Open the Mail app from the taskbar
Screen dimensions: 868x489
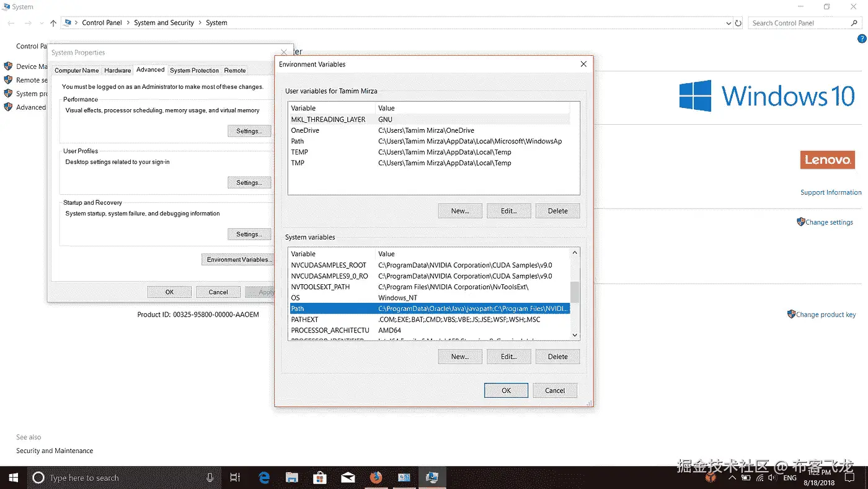(348, 478)
